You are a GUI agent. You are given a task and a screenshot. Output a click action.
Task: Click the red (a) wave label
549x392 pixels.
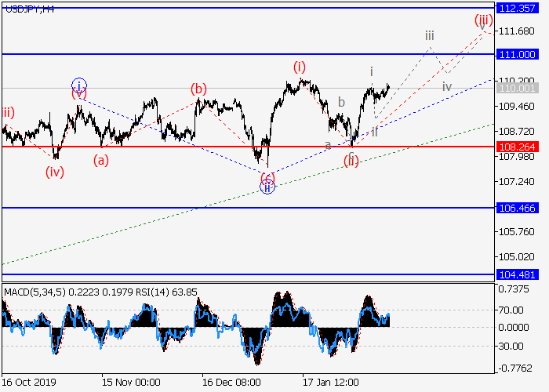coord(100,160)
